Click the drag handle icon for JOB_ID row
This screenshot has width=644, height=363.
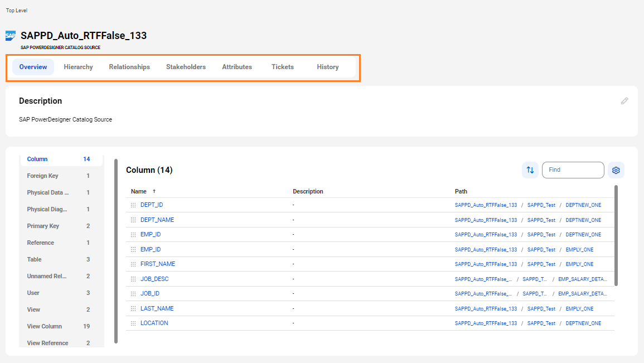click(133, 294)
